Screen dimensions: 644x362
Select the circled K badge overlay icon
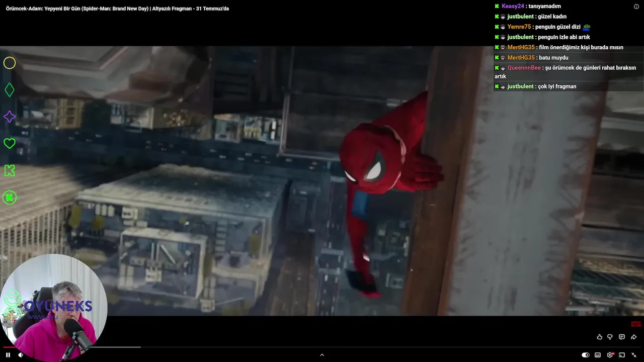tap(10, 198)
